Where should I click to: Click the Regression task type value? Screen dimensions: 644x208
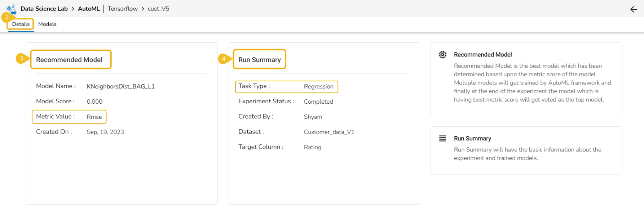(x=318, y=86)
